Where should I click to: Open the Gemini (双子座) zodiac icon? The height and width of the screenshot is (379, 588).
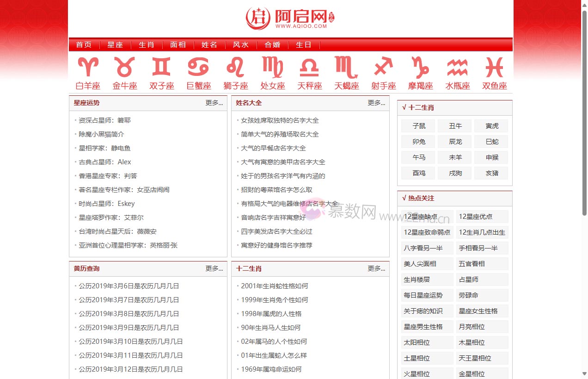coord(161,68)
